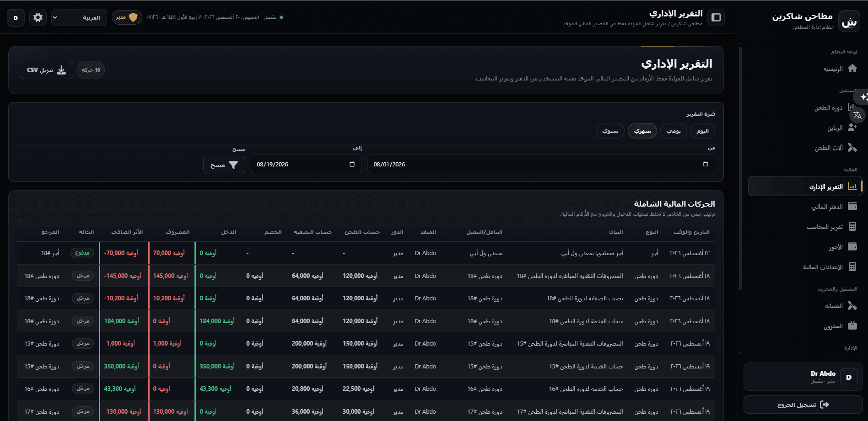Collapse the sidebar using the panel toggle icon
The image size is (868, 421).
(716, 17)
